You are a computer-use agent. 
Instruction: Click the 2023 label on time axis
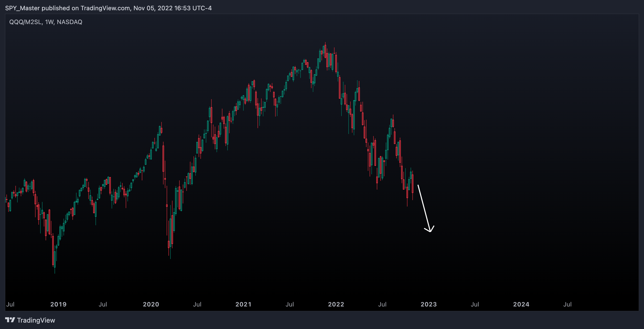[x=429, y=304]
